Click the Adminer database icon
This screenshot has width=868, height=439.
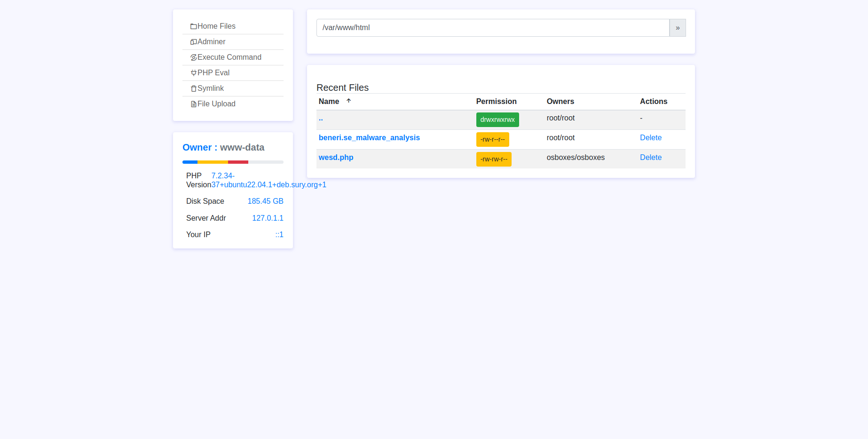(193, 42)
